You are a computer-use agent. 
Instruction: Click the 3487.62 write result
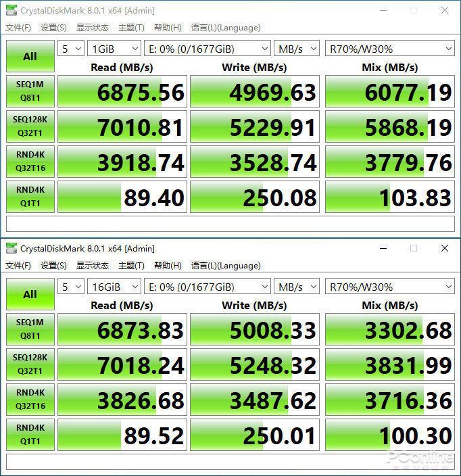[x=255, y=400]
